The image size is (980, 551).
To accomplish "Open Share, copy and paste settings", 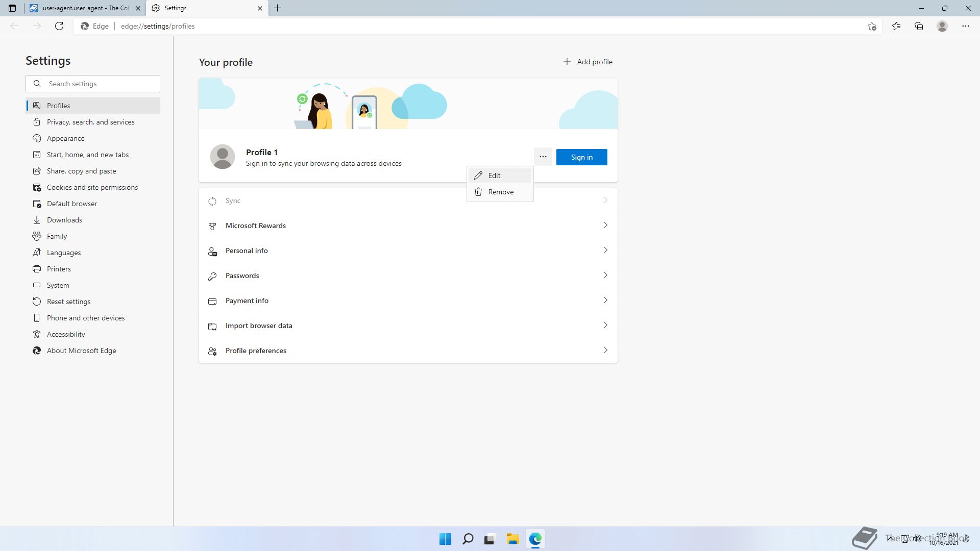I will pyautogui.click(x=93, y=171).
